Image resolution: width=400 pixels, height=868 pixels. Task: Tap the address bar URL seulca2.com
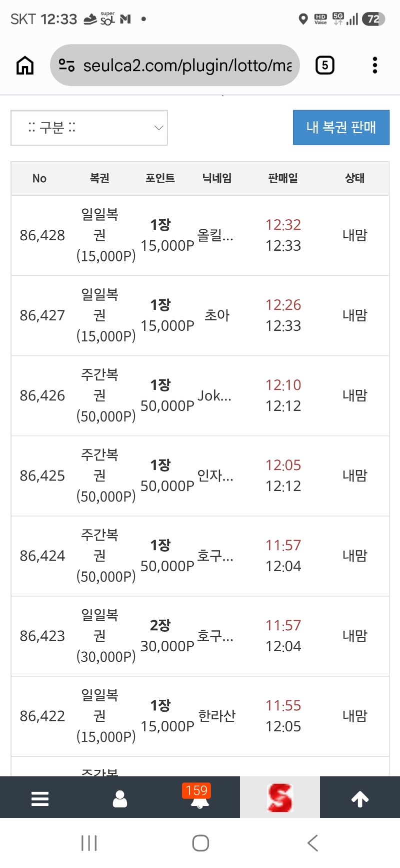coord(187,66)
